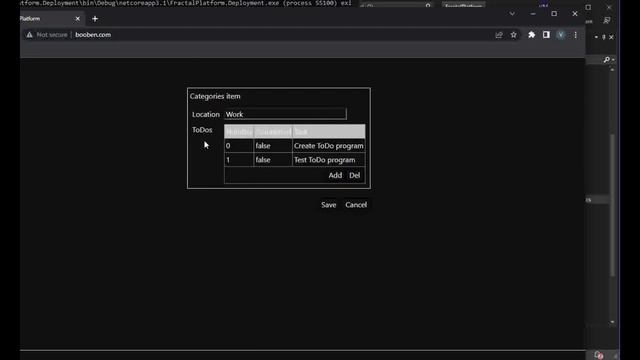Close the background docked panel

(611, 37)
